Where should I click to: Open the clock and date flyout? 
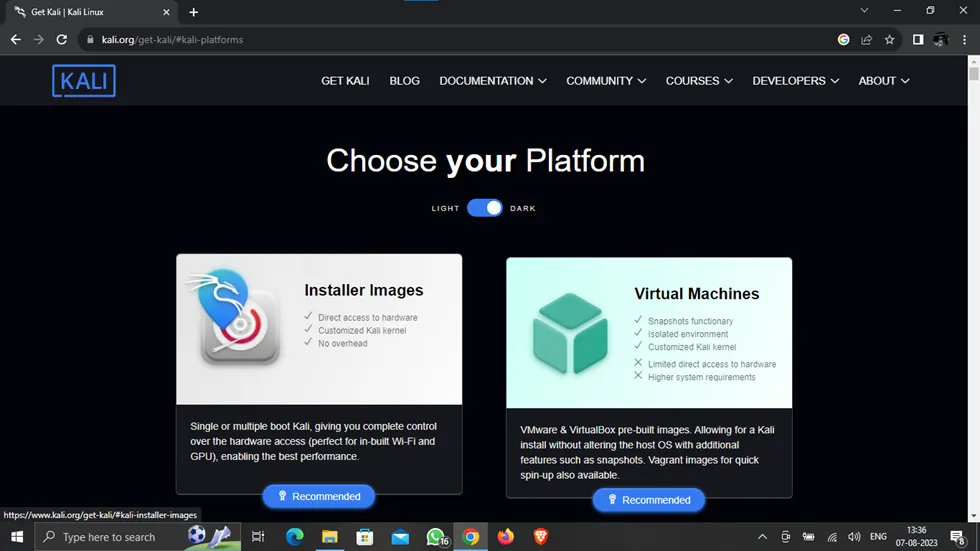(916, 537)
